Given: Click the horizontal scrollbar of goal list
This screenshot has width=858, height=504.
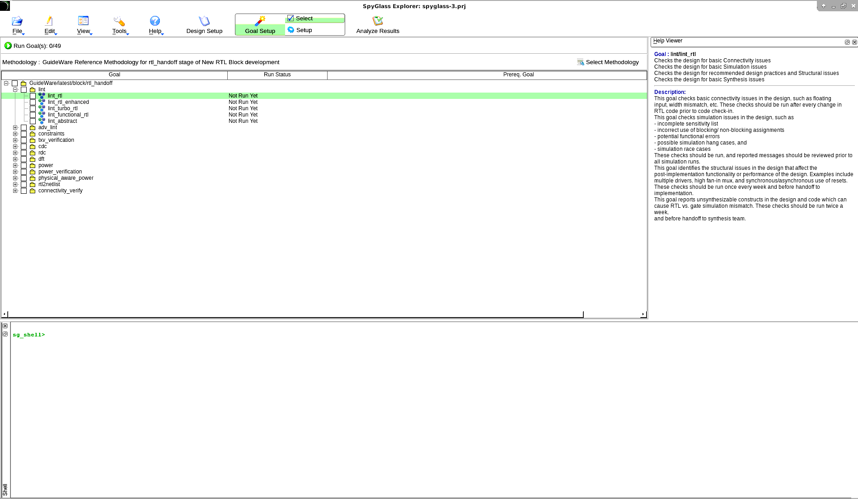Looking at the screenshot, I should 295,314.
